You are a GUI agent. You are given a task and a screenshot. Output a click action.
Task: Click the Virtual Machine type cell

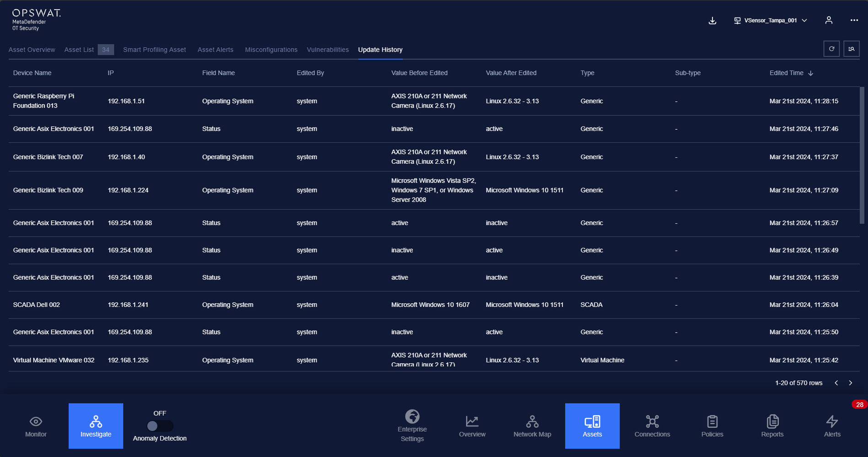pos(602,360)
